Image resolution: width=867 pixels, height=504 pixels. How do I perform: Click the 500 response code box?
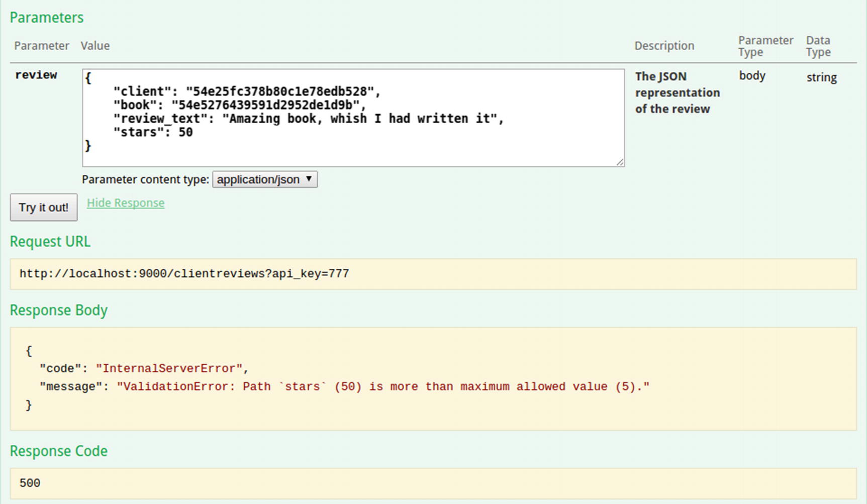click(433, 483)
